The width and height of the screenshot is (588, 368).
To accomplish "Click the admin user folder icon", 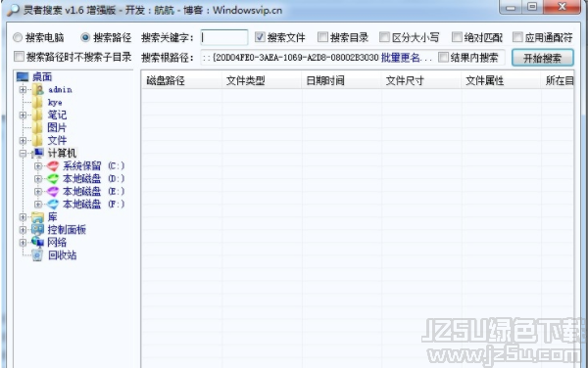I will (x=37, y=89).
